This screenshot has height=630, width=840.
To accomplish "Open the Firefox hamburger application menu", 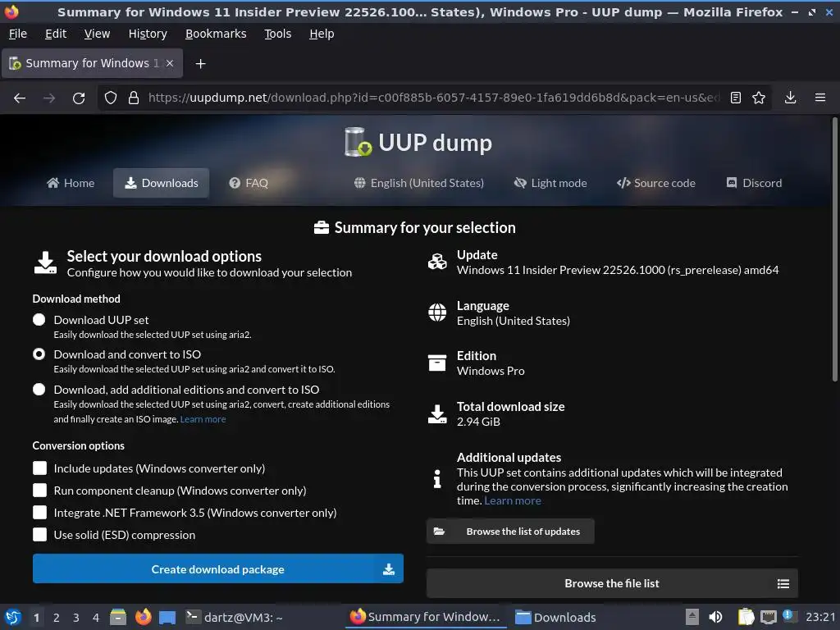I will coord(819,98).
